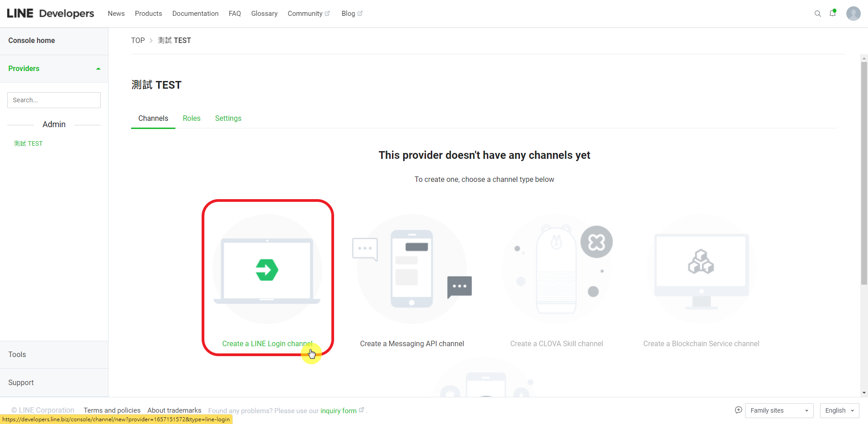The width and height of the screenshot is (868, 424).
Task: Open the Documentation menu item
Action: coord(195,14)
